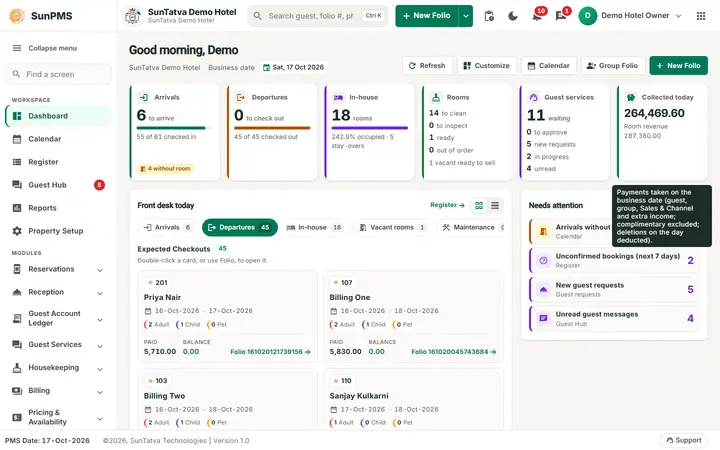Viewport: 720px width, 450px height.
Task: Expand the Reservations module
Action: tap(58, 269)
